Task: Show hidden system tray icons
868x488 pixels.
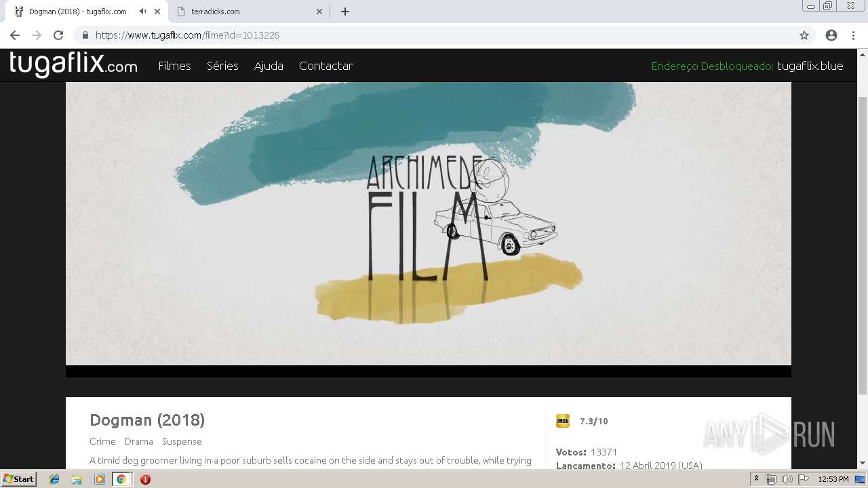Action: [x=756, y=479]
